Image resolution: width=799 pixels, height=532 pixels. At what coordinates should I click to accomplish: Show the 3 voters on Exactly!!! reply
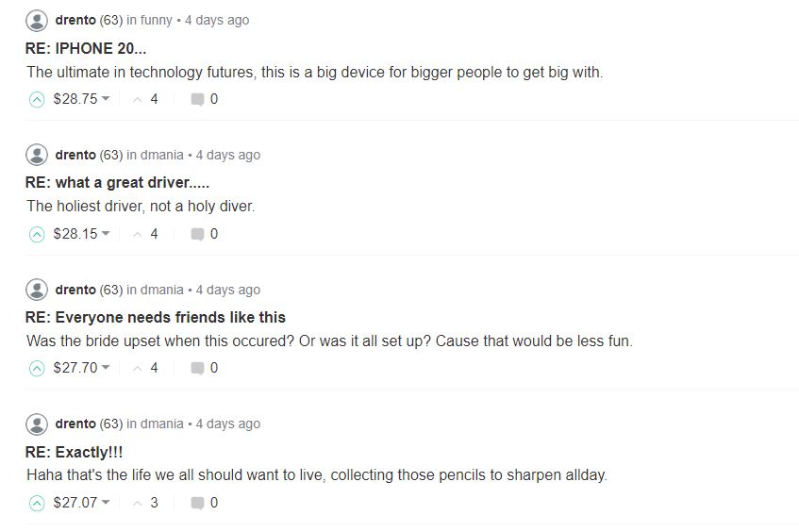[154, 503]
